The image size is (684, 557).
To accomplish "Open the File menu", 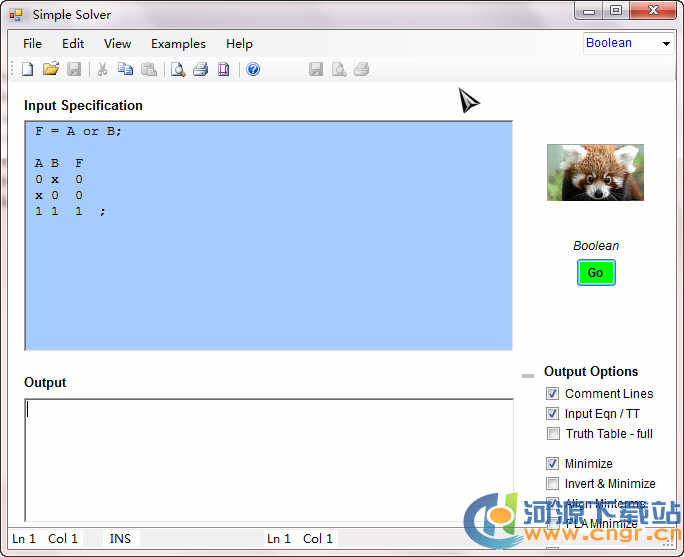I will (x=32, y=44).
